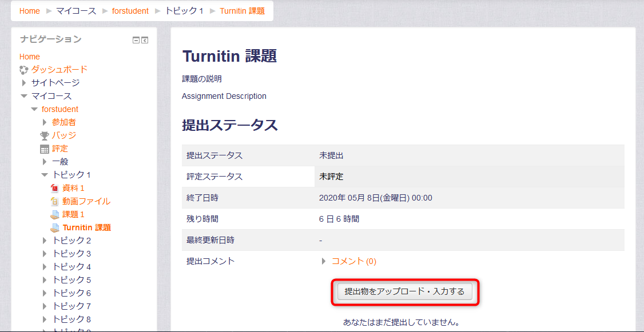Select トピック 8 label in navigation
The image size is (644, 332).
tap(71, 319)
